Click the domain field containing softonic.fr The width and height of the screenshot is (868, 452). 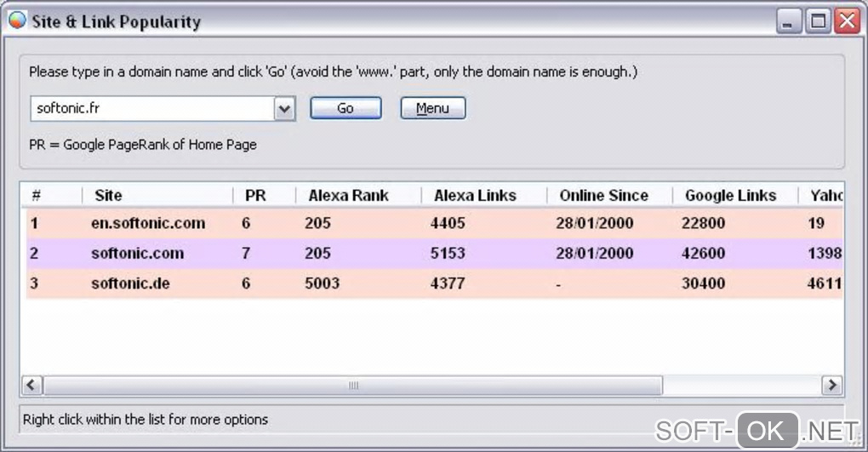click(153, 109)
